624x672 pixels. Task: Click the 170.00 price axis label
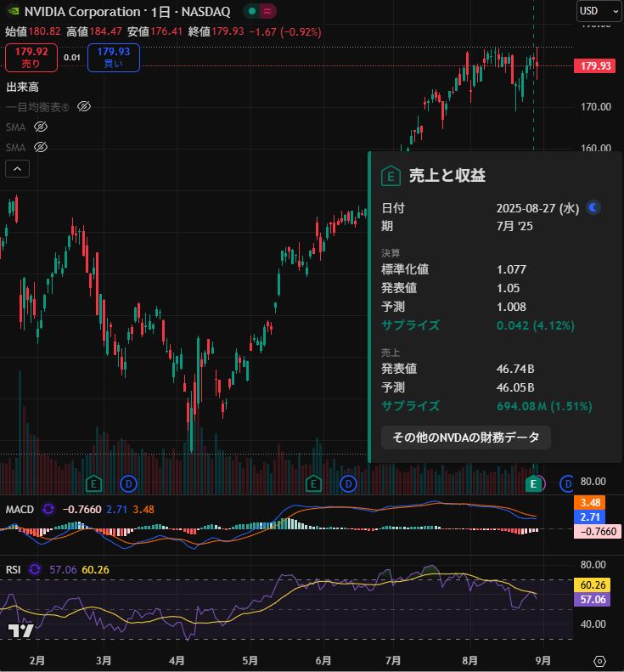(596, 107)
